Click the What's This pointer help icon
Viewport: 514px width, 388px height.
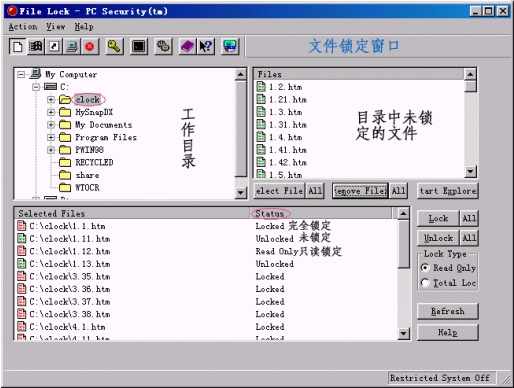(x=206, y=47)
